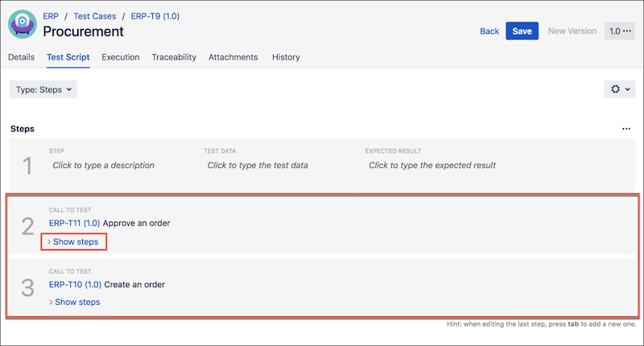The width and height of the screenshot is (644, 346).
Task: Open the version 1.0 options menu
Action: click(x=620, y=31)
